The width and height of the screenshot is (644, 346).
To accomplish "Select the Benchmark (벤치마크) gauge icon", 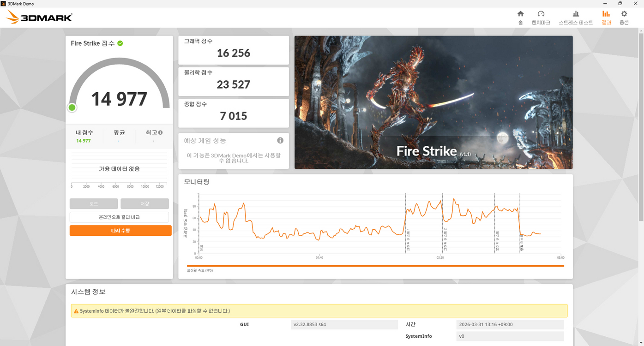I will pyautogui.click(x=541, y=17).
